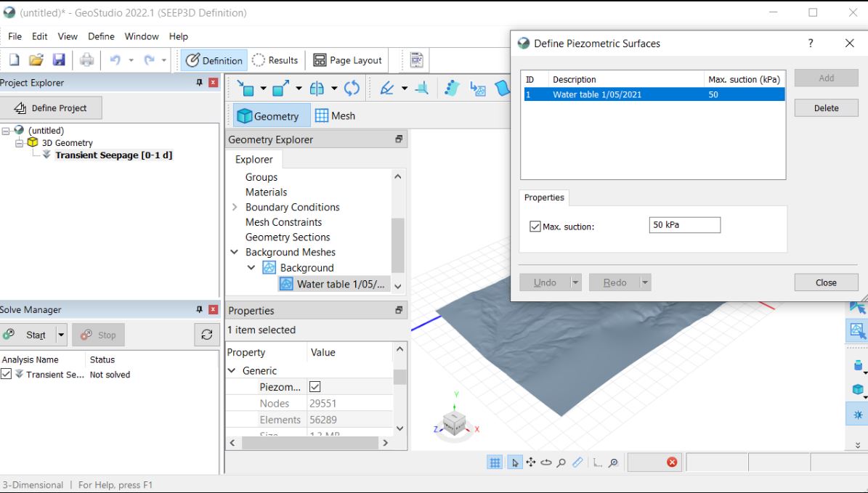Click the mesh selection icon in right toolbar
The height and width of the screenshot is (493, 868).
tap(857, 331)
